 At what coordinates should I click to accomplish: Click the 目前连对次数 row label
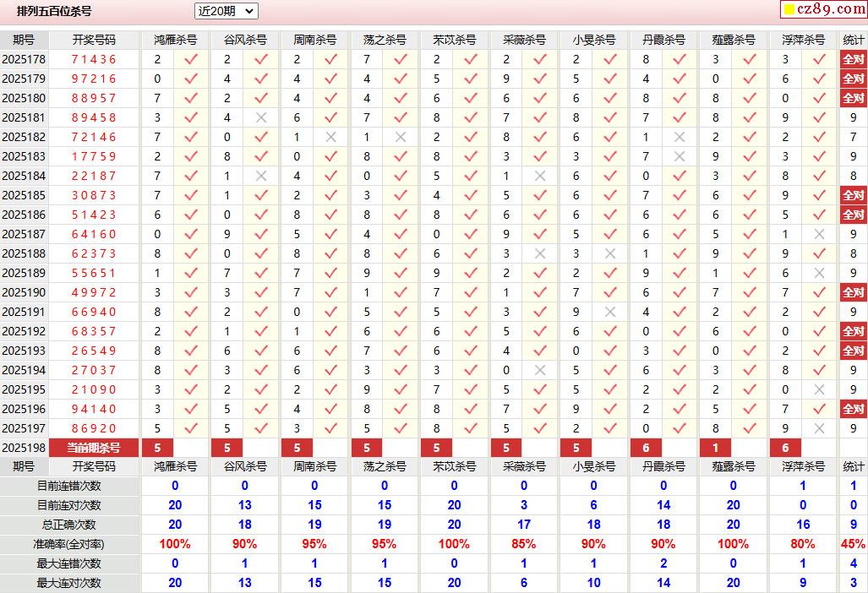[x=69, y=505]
